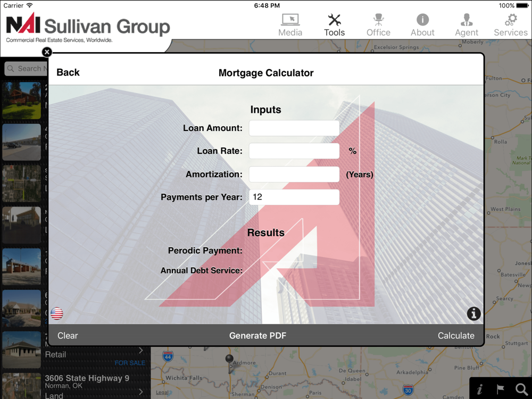
Task: Tap Arkadelphia on the map
Action: click(x=412, y=372)
